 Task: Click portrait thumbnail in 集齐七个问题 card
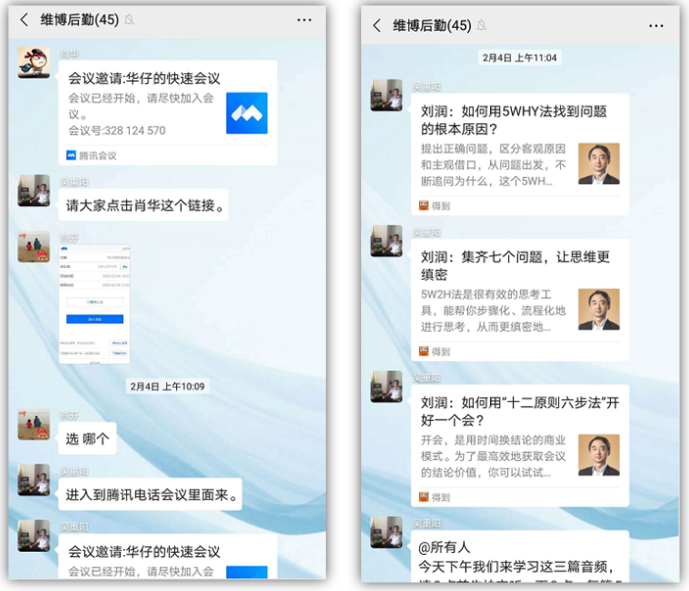click(x=599, y=309)
